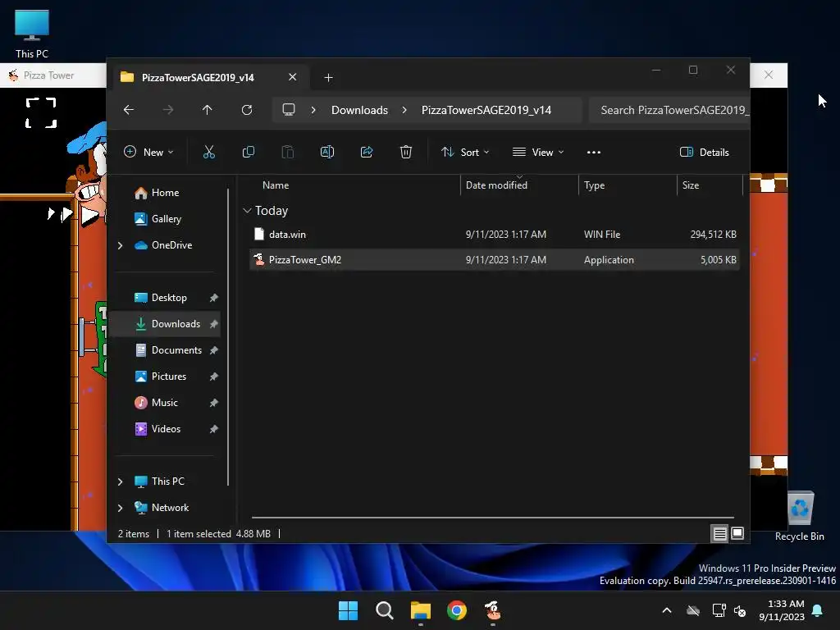Open Recycle Bin on desktop
The height and width of the screenshot is (630, 840).
[800, 517]
